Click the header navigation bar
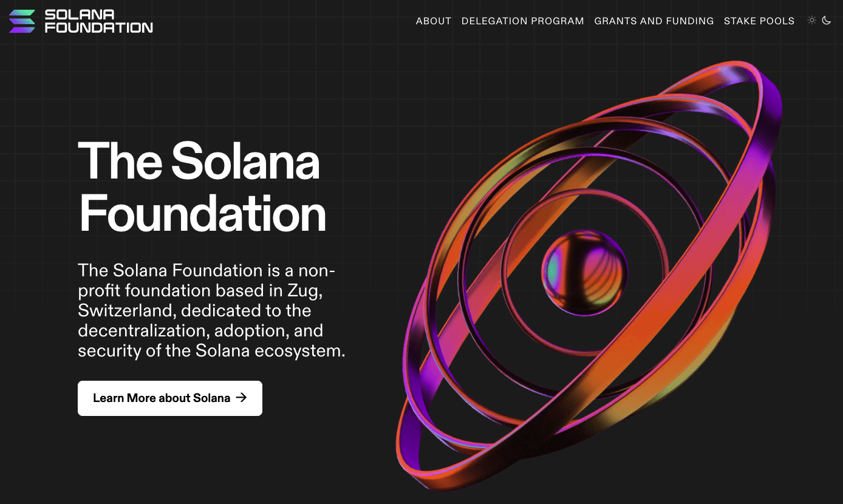Image resolution: width=843 pixels, height=504 pixels. [422, 21]
